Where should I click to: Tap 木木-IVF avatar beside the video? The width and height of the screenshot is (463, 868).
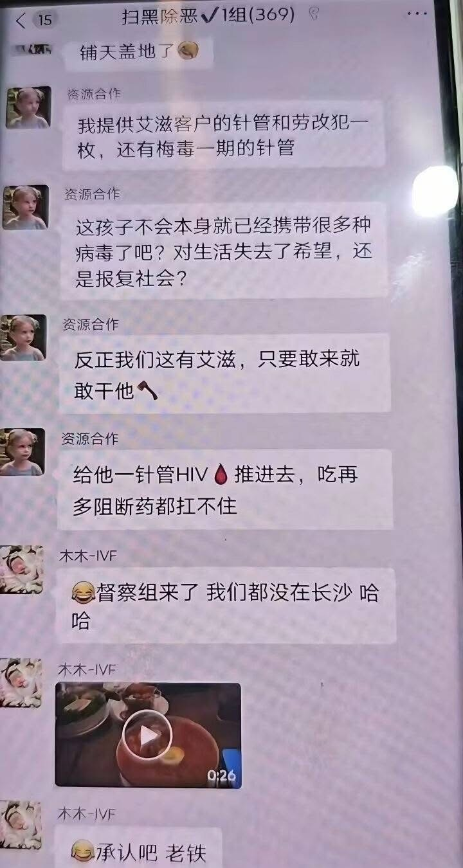point(21,682)
